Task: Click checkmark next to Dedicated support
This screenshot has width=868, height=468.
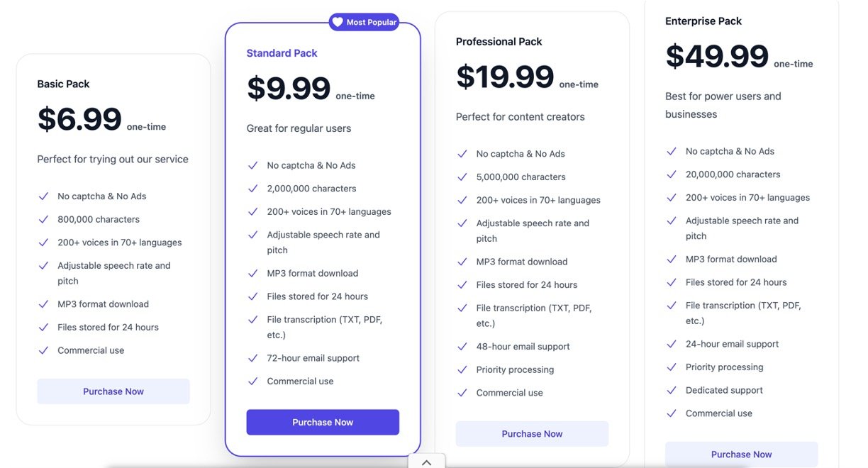Action: pos(671,390)
